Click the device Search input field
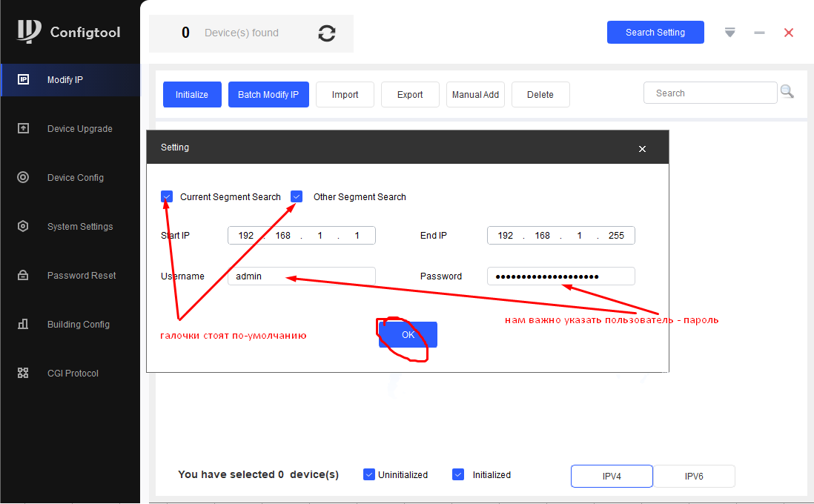 tap(710, 93)
